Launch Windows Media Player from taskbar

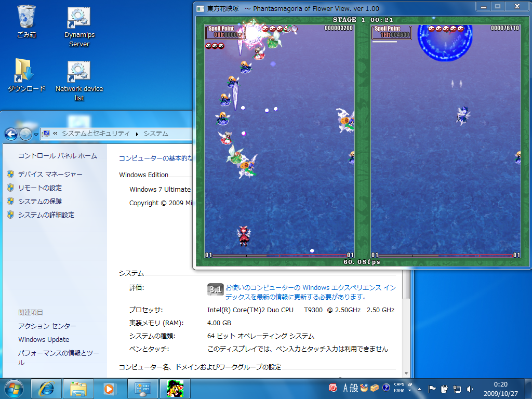109,388
